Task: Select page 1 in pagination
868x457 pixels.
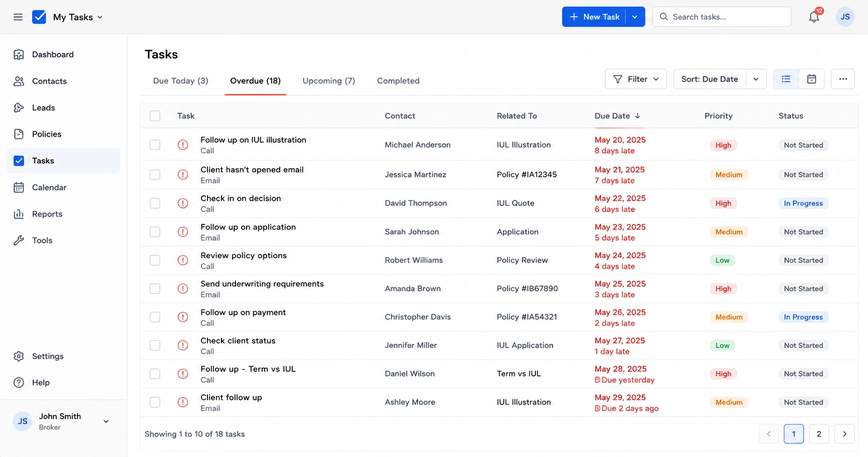Action: (794, 434)
